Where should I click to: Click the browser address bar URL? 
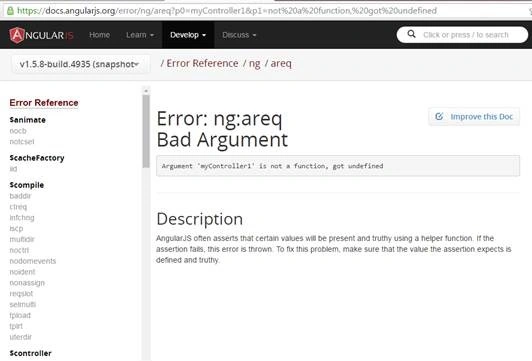pos(227,11)
